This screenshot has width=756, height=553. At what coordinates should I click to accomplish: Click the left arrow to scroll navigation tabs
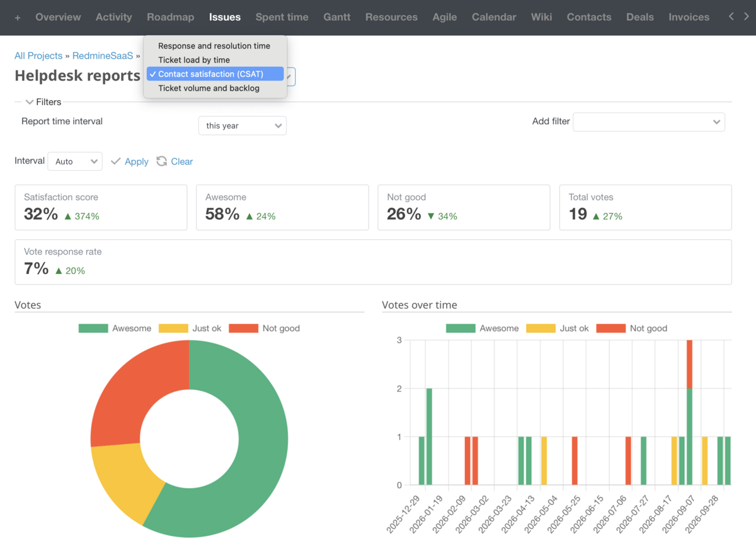point(731,16)
